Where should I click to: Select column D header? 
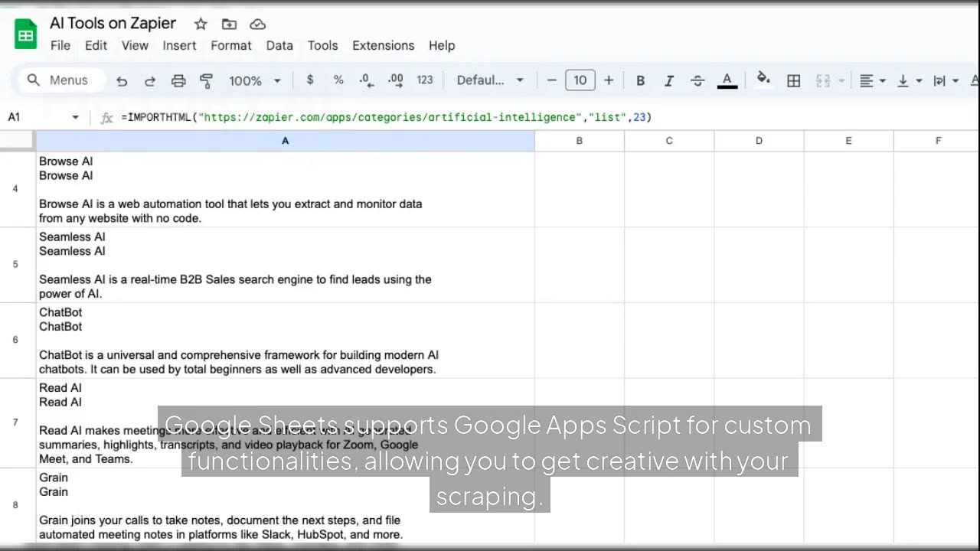[x=759, y=141]
